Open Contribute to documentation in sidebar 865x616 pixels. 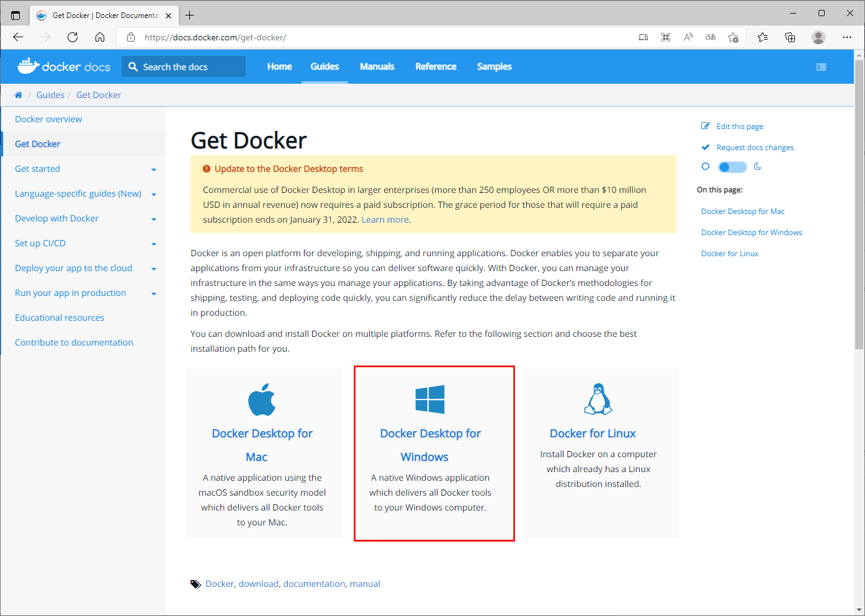(x=74, y=342)
